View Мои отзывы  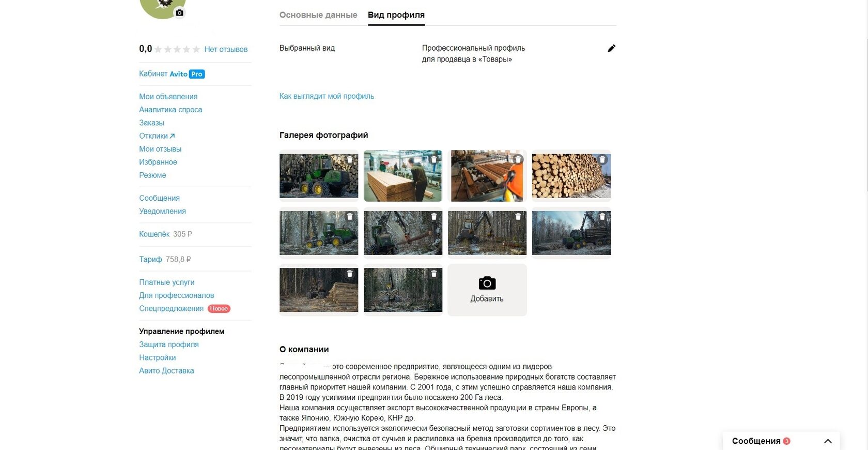tap(160, 149)
